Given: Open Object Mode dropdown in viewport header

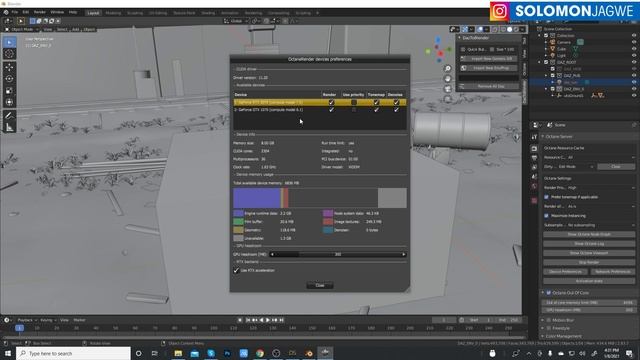Looking at the screenshot, I should coord(22,29).
